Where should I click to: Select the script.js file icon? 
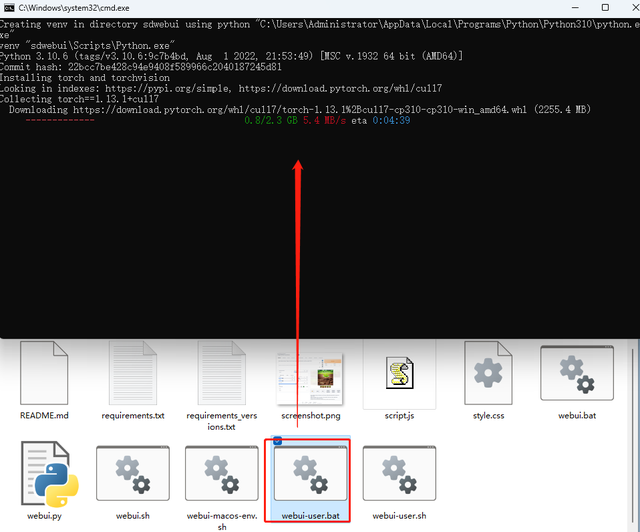tap(400, 373)
